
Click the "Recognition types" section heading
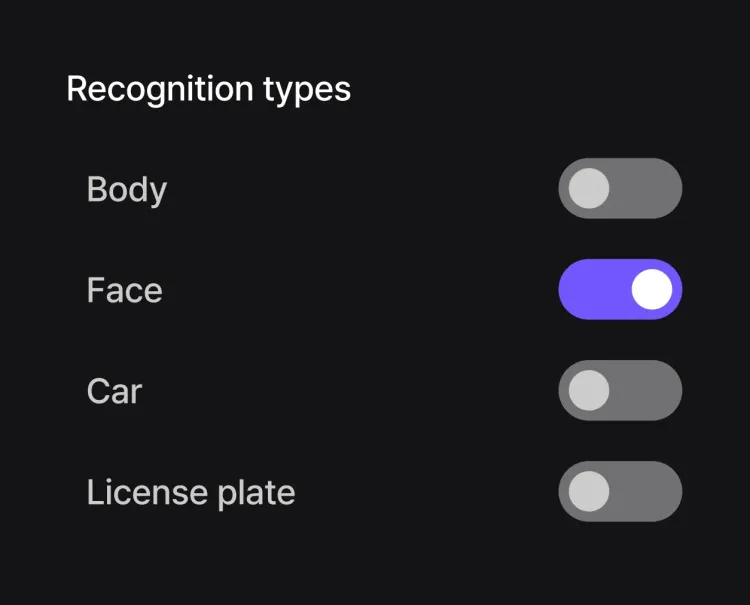(x=208, y=89)
